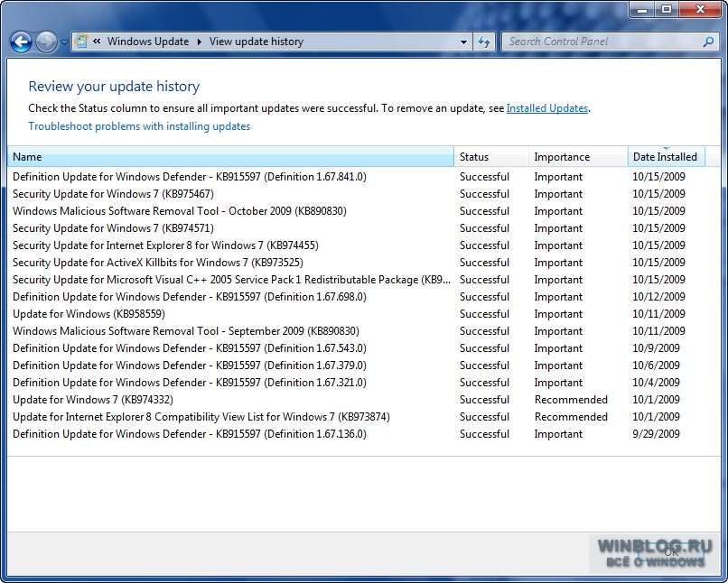Refresh the update history page

click(x=484, y=42)
